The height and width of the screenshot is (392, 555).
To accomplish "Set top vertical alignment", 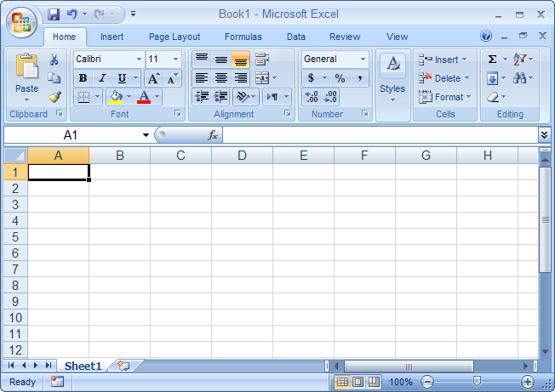I will coord(202,59).
